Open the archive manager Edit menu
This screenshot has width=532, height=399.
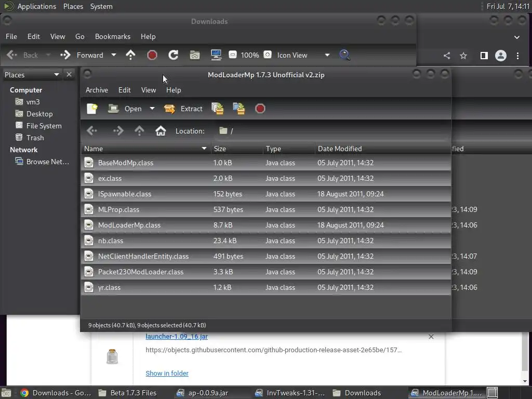(125, 90)
